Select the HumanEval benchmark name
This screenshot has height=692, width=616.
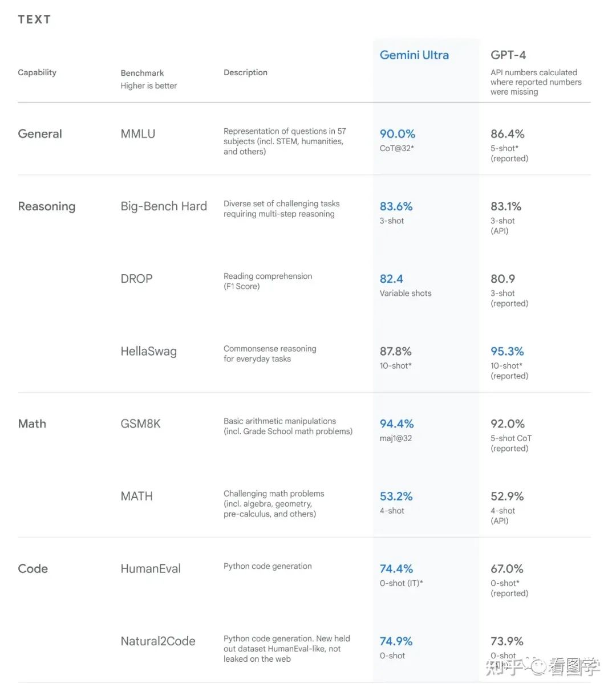coord(151,568)
